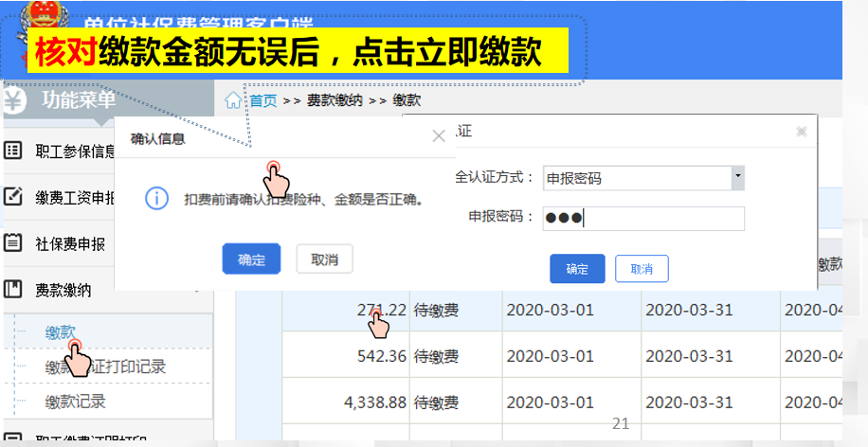Viewport: 868px width, 447px height.
Task: Click 2020-03-01 date in 271.22 row
Action: pos(551,311)
